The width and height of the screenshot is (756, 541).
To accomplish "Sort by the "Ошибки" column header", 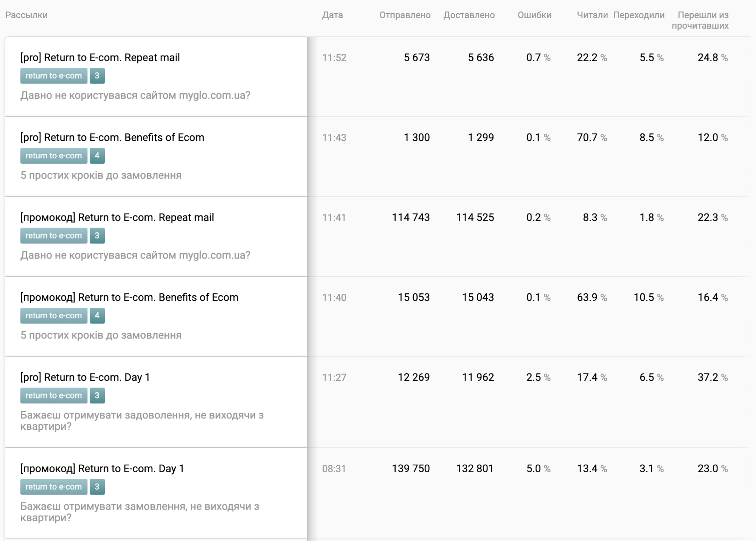I will point(534,15).
